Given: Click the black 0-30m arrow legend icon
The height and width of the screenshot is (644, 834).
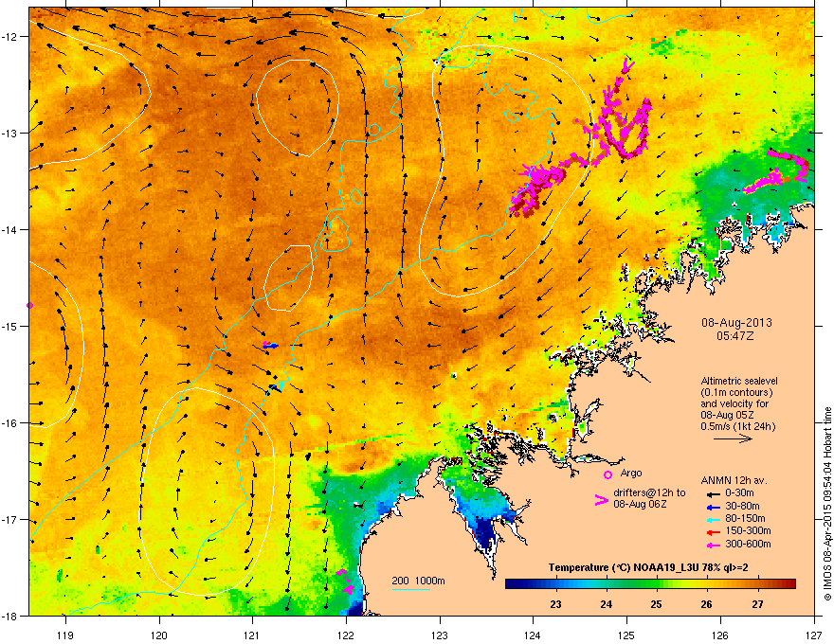Looking at the screenshot, I should pyautogui.click(x=713, y=493).
